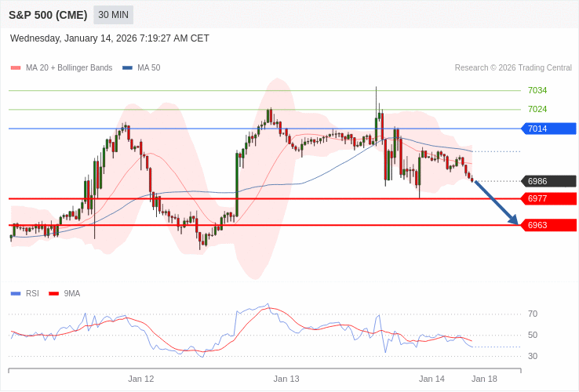Screen dimensions: 579x392
Task: Click the blue 7014 pivot price tag
Action: pyautogui.click(x=548, y=129)
